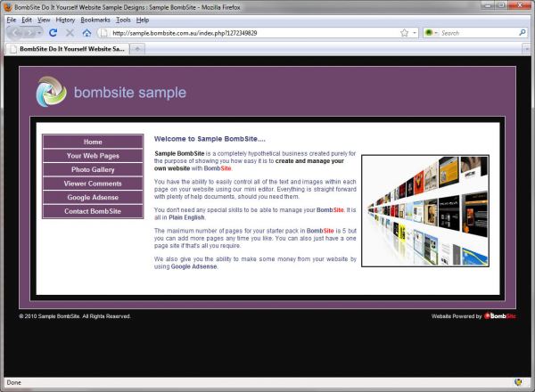
Task: Click the 2010 Sample BombSite copyright text
Action: 75,316
